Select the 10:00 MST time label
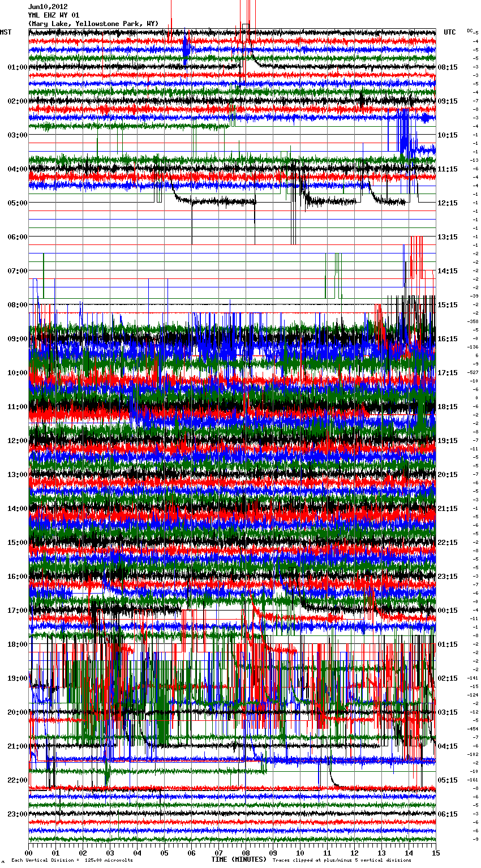 [x=18, y=373]
